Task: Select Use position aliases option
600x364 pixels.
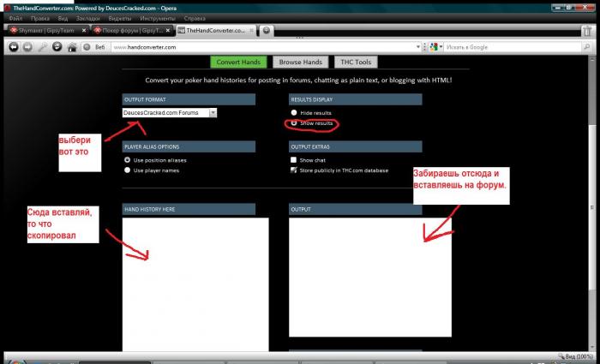Action: point(128,160)
